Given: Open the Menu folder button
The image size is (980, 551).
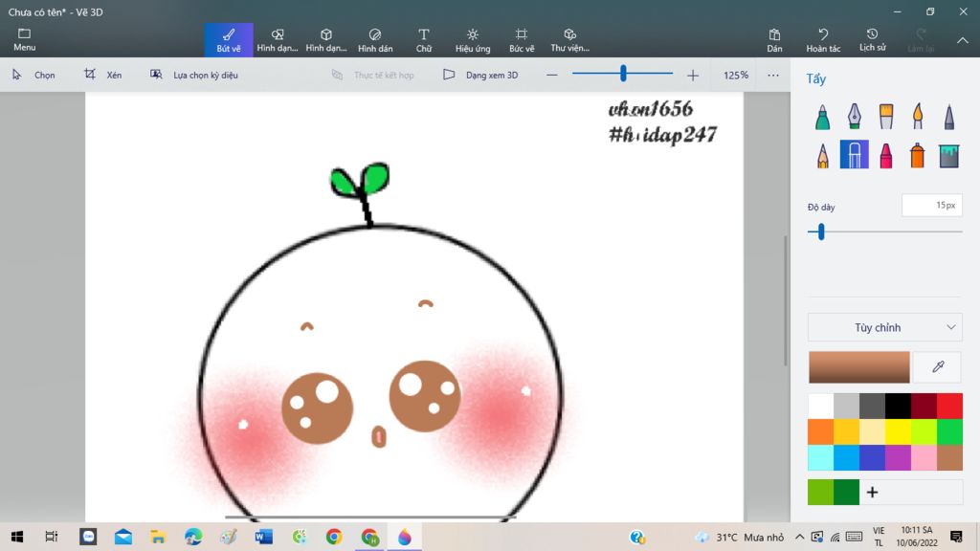Looking at the screenshot, I should (x=24, y=40).
